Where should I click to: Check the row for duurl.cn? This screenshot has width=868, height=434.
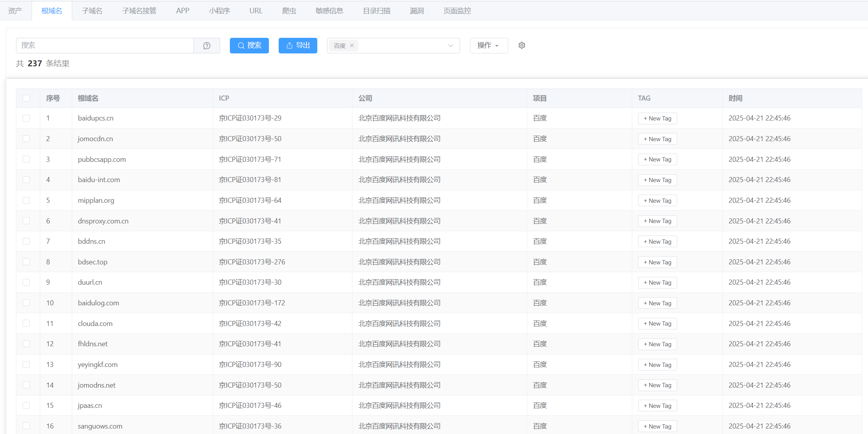point(26,282)
